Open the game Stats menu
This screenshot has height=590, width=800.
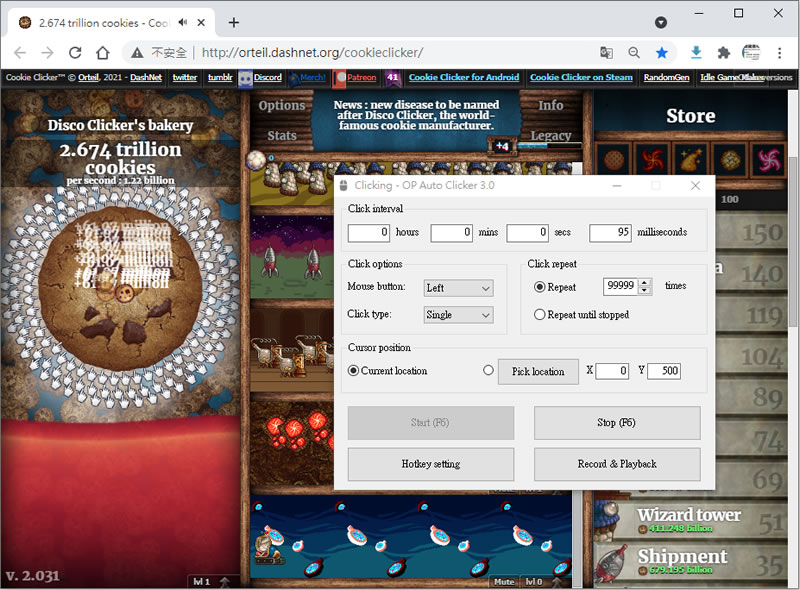tap(282, 135)
